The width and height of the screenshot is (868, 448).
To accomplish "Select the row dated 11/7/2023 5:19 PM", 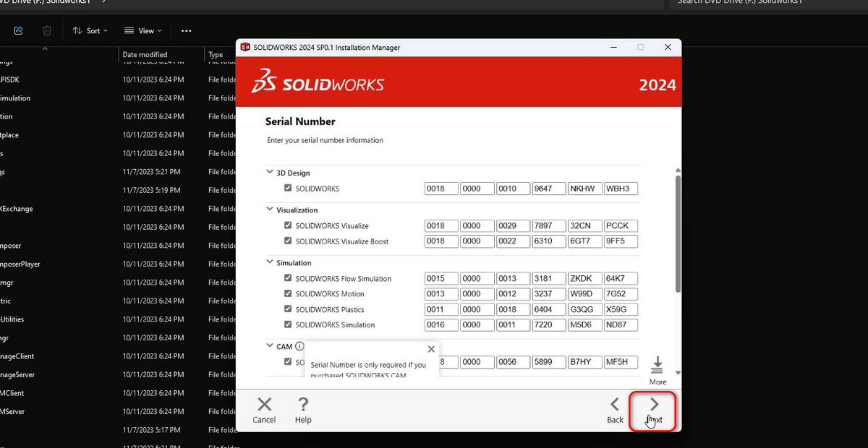I will pos(118,190).
